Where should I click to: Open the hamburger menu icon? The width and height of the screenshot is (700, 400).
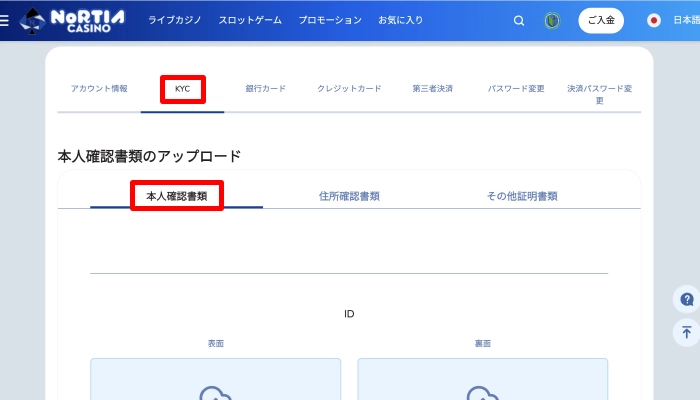coord(5,20)
